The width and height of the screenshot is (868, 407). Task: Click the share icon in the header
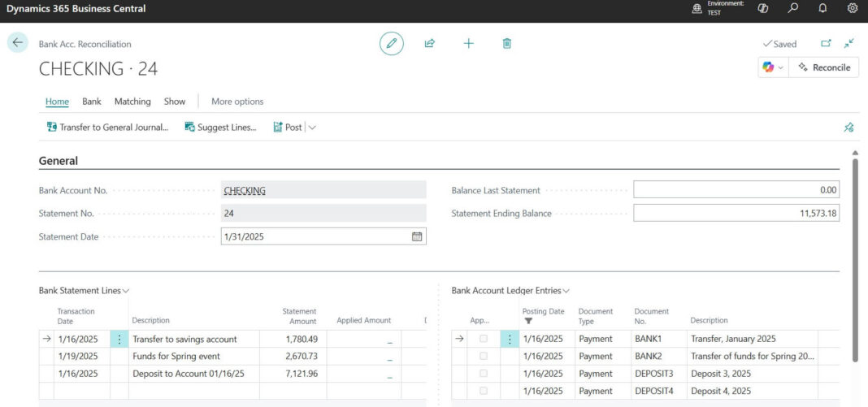pyautogui.click(x=430, y=43)
